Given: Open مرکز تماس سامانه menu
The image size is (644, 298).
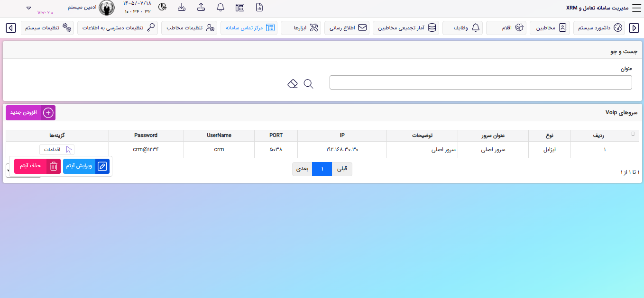Looking at the screenshot, I should [249, 28].
